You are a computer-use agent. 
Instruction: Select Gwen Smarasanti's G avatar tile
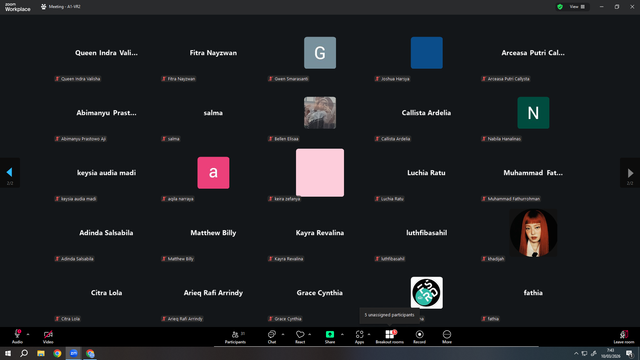pyautogui.click(x=320, y=53)
